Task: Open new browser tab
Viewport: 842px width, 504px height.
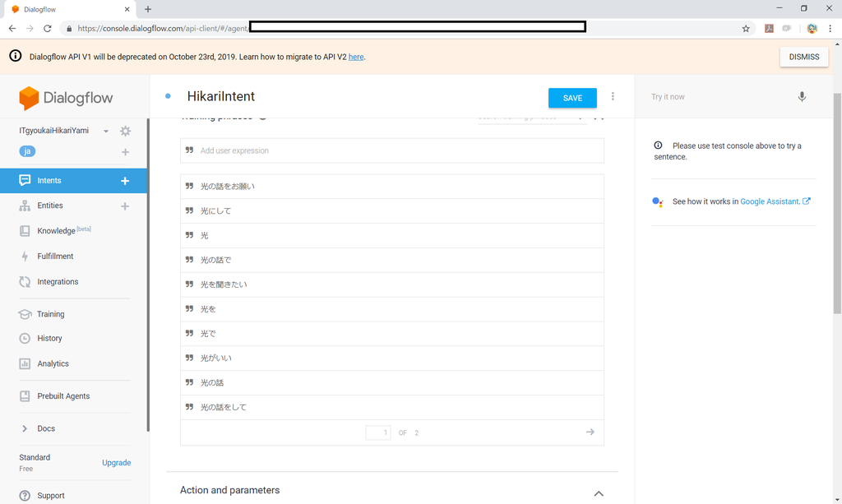Action: coord(148,9)
